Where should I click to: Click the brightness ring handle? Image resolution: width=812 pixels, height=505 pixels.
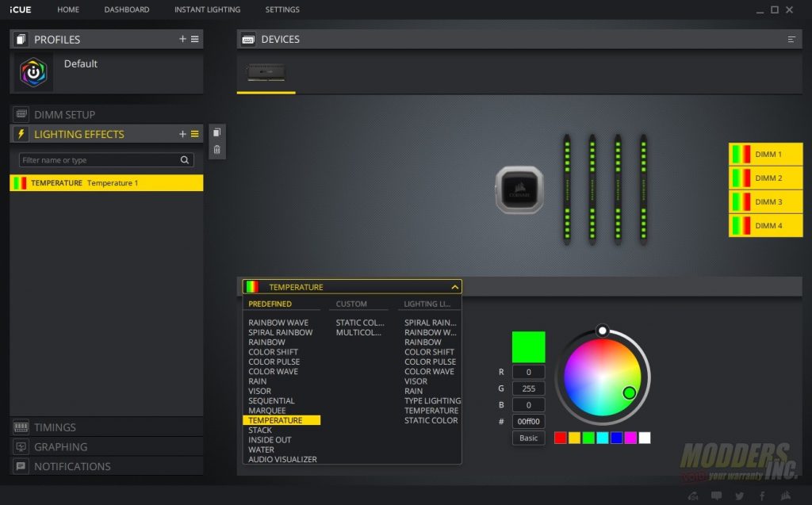tap(603, 330)
